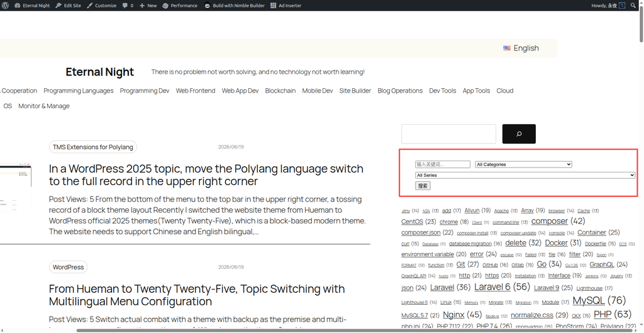Open the Dev Tools navigation item
This screenshot has width=644, height=333.
(x=443, y=91)
